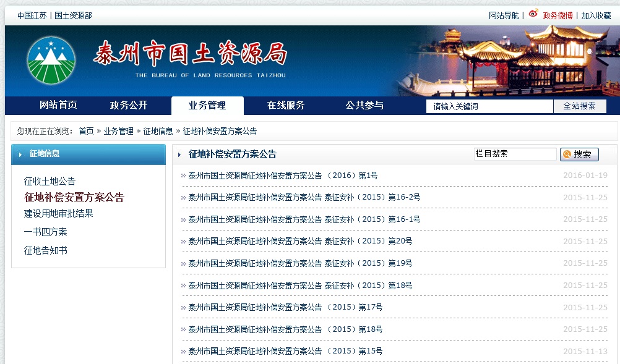Click 业务管理 in the breadcrumb path
This screenshot has width=620, height=364.
click(x=118, y=131)
